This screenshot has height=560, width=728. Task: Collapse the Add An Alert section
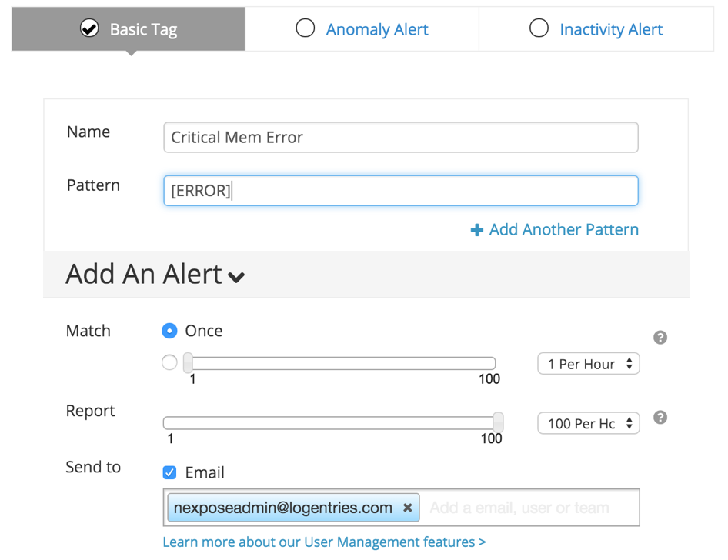point(236,276)
